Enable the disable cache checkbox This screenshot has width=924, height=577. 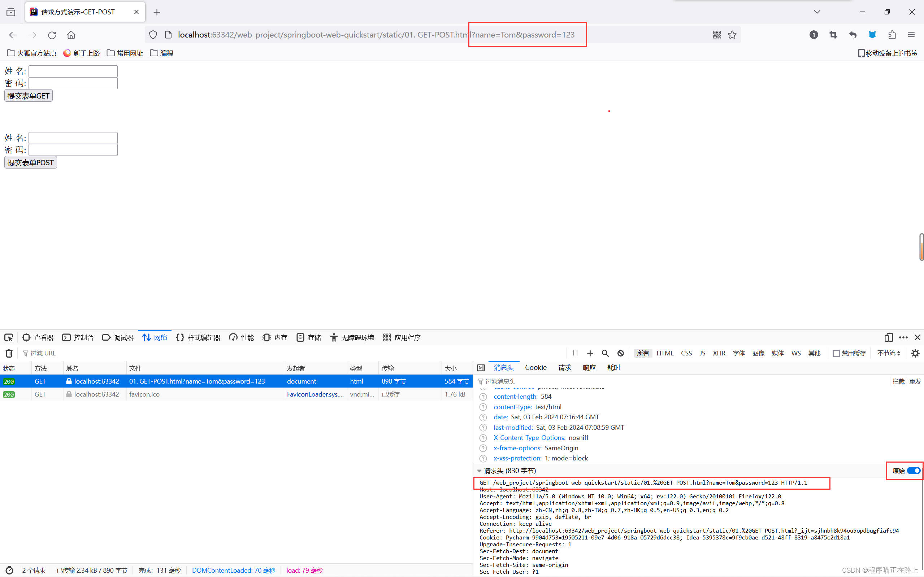(836, 353)
